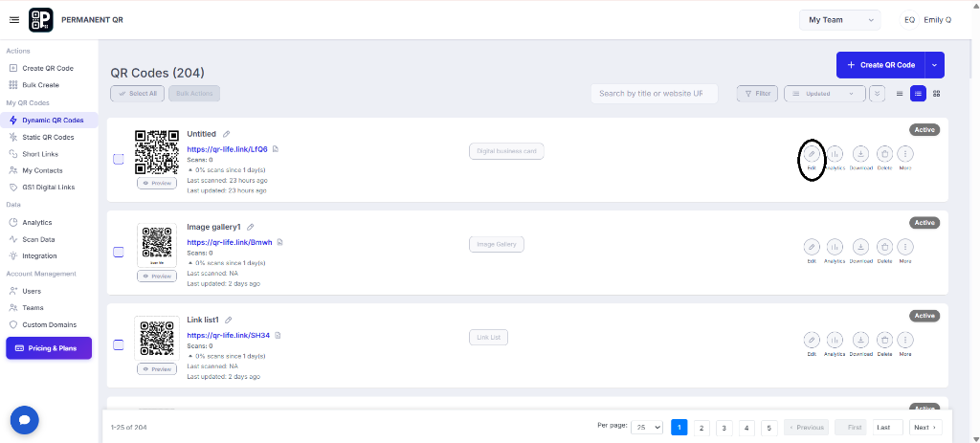Image resolution: width=980 pixels, height=443 pixels.
Task: Click the pencil icon beside Link list1
Action: click(x=228, y=320)
